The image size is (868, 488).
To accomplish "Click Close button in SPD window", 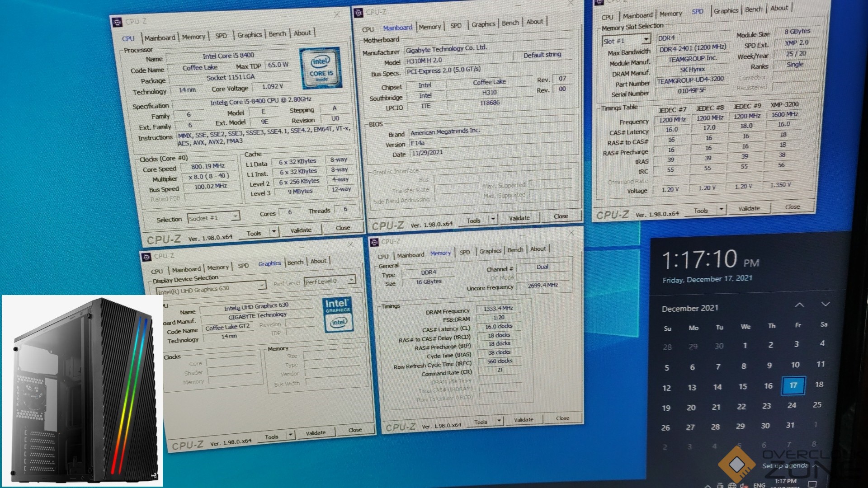I will (x=792, y=207).
